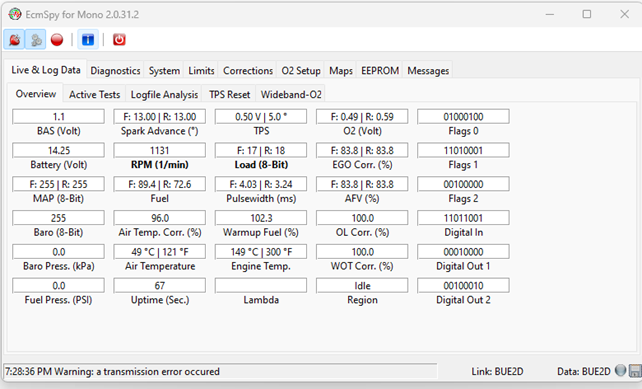Screen dimensions: 642x389
Task: Click the WOT Corr. (%) value field
Action: tap(362, 252)
